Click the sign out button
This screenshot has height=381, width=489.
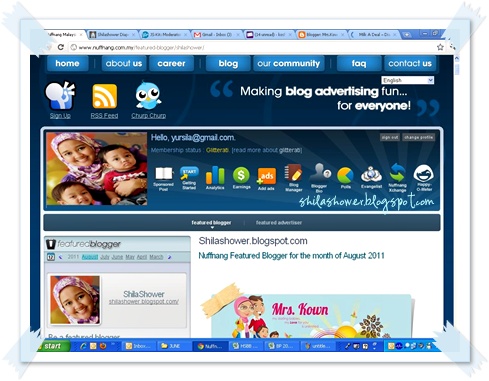click(x=390, y=137)
